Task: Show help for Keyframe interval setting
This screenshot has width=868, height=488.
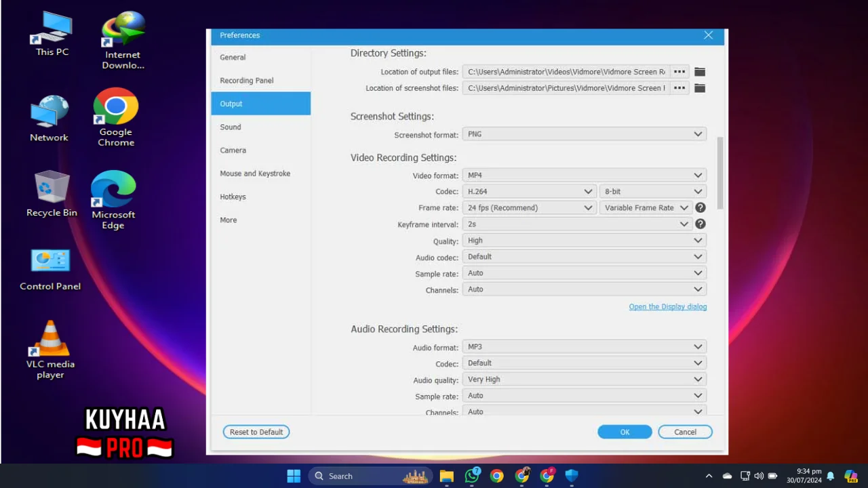Action: pos(701,224)
